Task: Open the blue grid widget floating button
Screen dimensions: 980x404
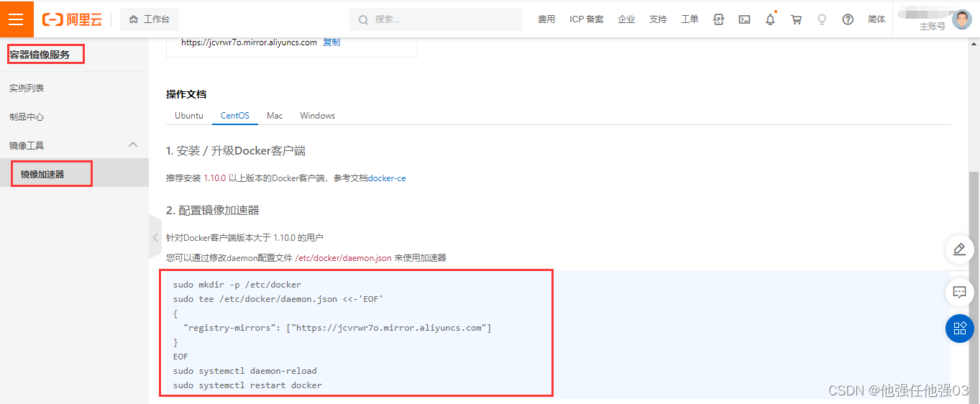Action: [x=959, y=329]
